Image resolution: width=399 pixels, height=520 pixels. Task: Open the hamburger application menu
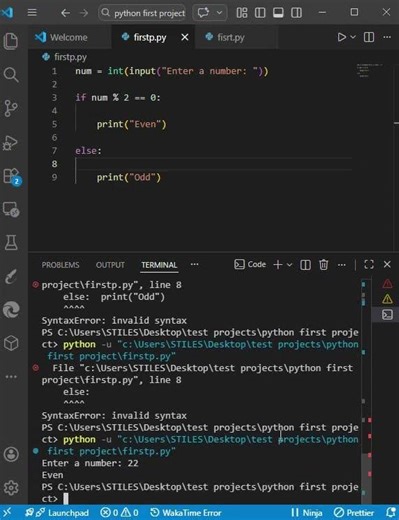coord(32,13)
